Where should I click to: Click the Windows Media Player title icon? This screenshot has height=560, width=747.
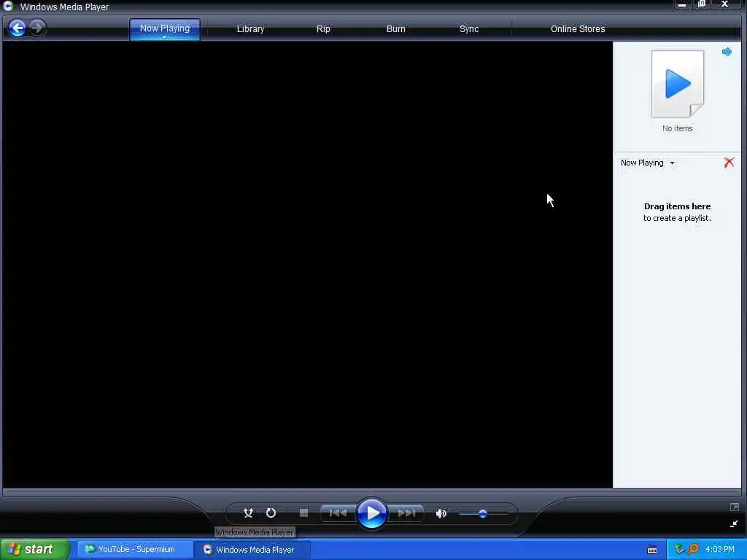(8, 6)
